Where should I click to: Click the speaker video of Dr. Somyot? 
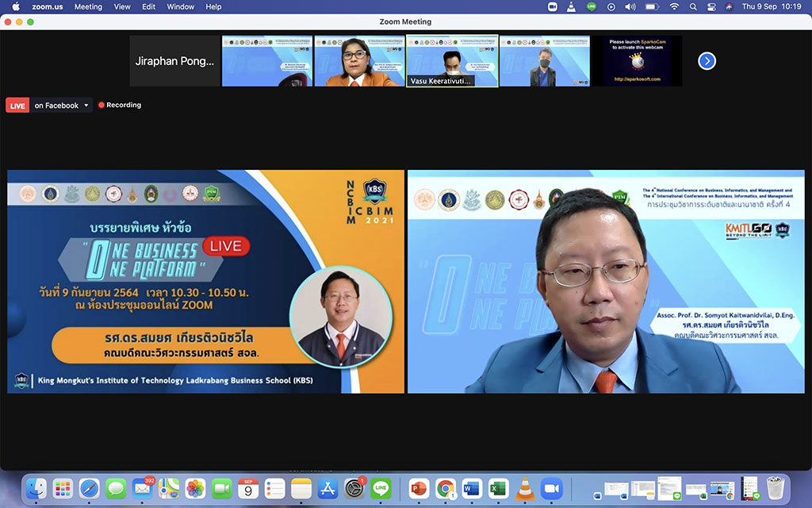[606, 282]
